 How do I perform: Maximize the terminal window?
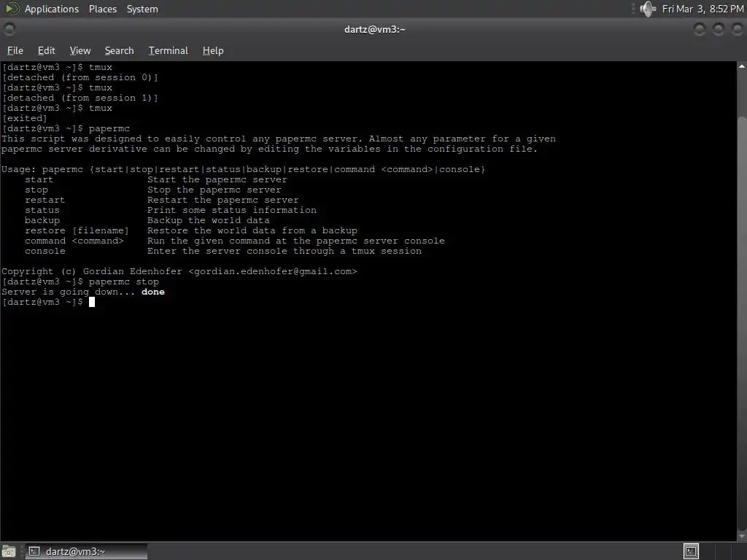(x=719, y=29)
